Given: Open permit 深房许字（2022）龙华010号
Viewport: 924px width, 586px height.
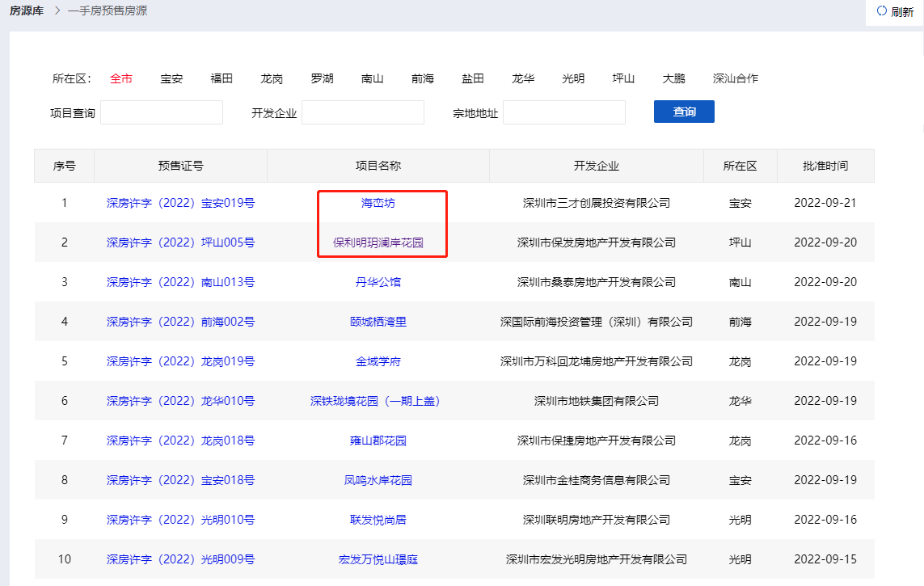Looking at the screenshot, I should [180, 401].
